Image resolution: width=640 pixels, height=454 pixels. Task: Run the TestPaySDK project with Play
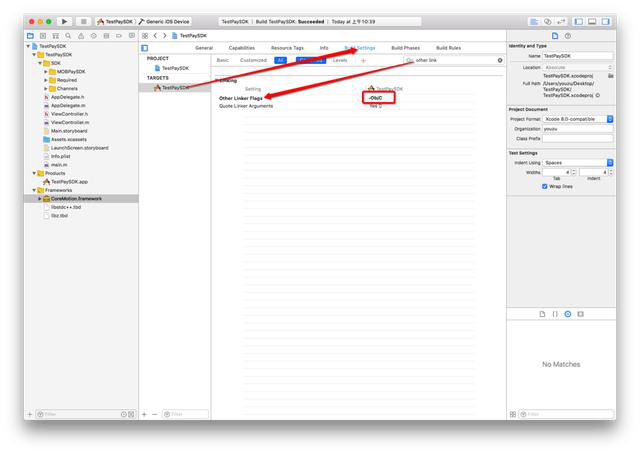pyautogui.click(x=64, y=22)
